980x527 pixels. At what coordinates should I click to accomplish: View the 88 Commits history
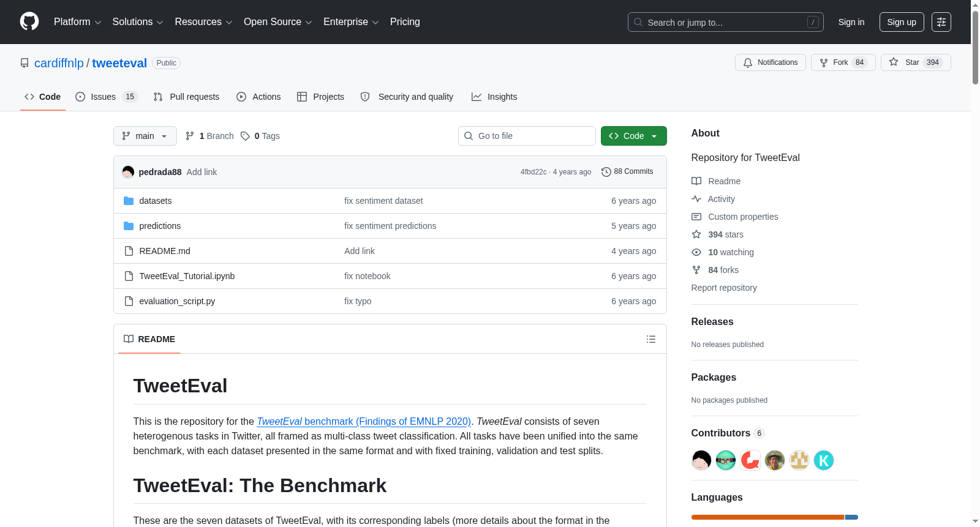627,172
